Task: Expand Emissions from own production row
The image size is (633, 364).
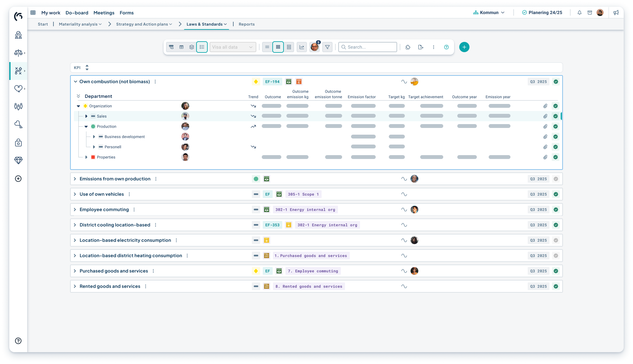Action: [x=75, y=179]
